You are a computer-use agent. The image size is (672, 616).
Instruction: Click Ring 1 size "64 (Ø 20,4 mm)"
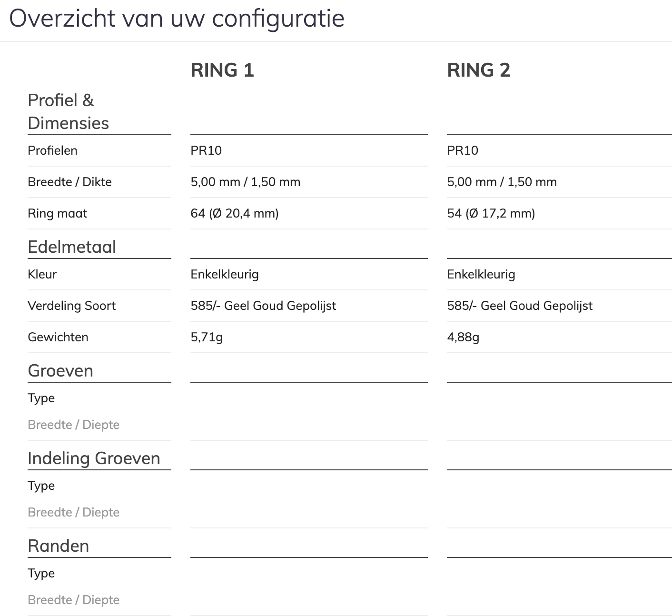click(x=234, y=213)
